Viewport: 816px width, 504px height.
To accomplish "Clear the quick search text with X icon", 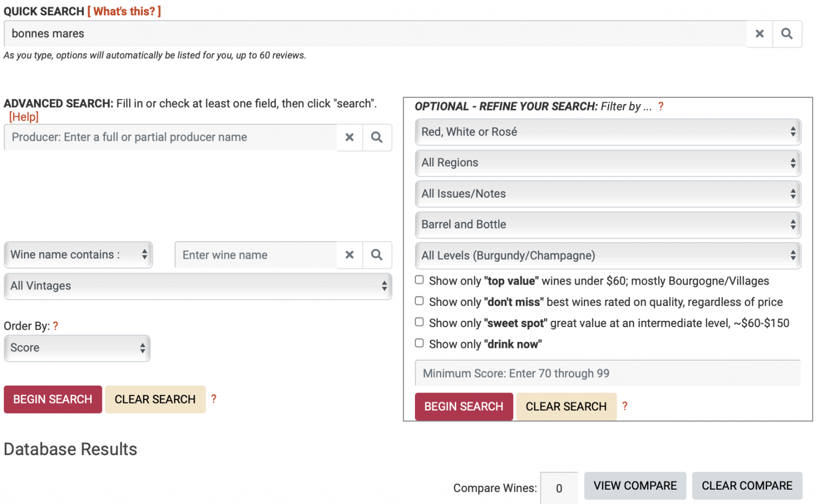I will [760, 34].
